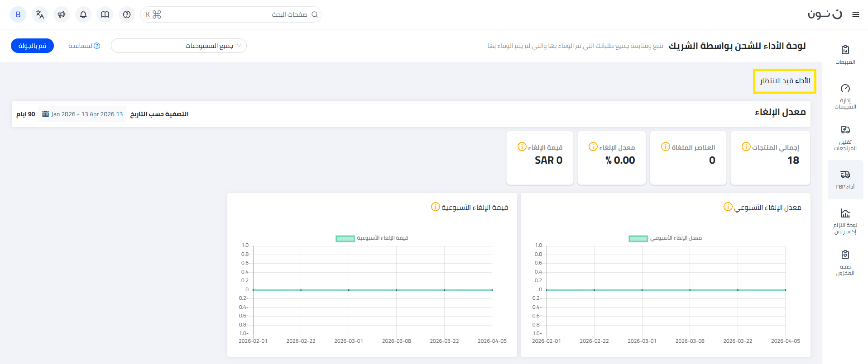Click info icon beside معدل الإلغاء الأسبوعي
Viewport: 868px width, 364px height.
pyautogui.click(x=728, y=207)
